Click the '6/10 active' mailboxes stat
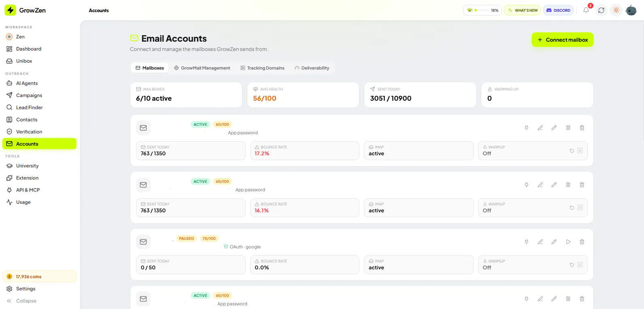 (x=154, y=98)
